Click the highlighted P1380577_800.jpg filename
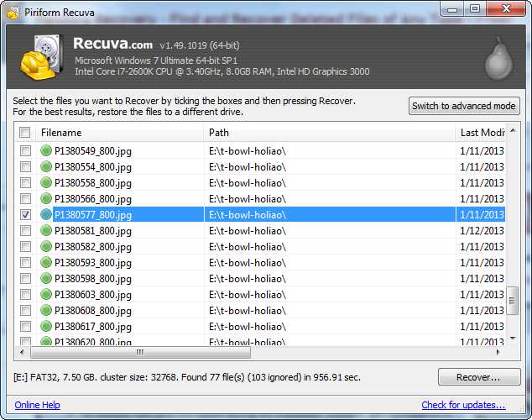 pyautogui.click(x=93, y=215)
